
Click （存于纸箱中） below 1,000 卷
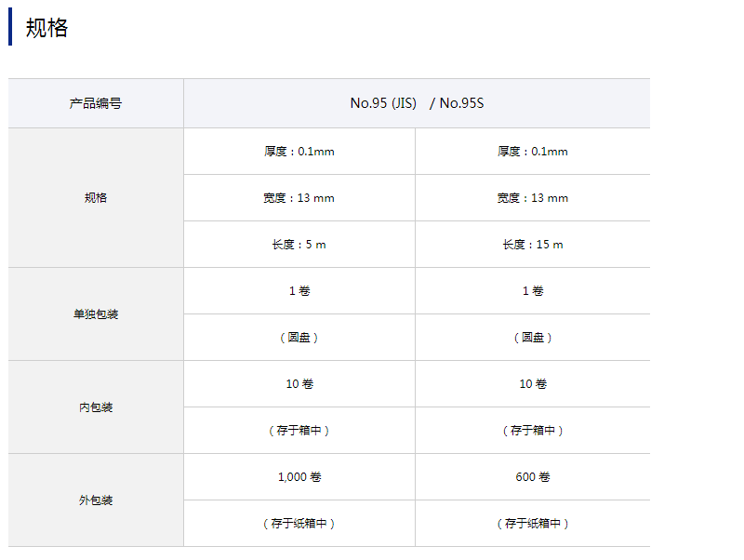pos(299,524)
